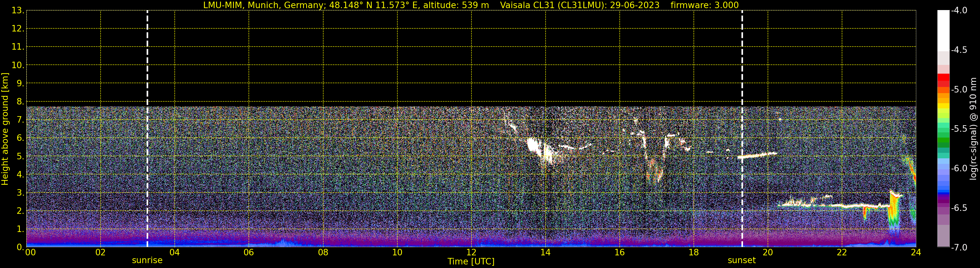Click the sunrise dashed time marker
980x268 pixels.
(x=147, y=129)
